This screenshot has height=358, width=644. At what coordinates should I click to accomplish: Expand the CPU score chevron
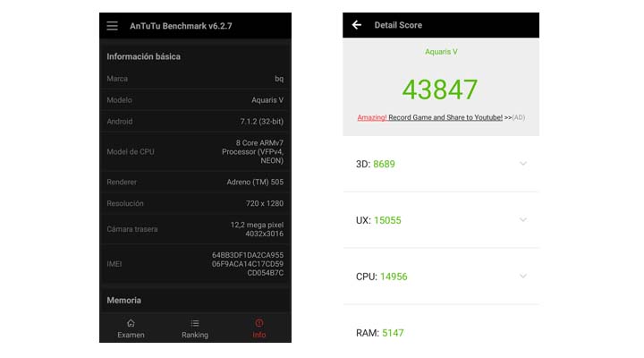[x=523, y=277]
